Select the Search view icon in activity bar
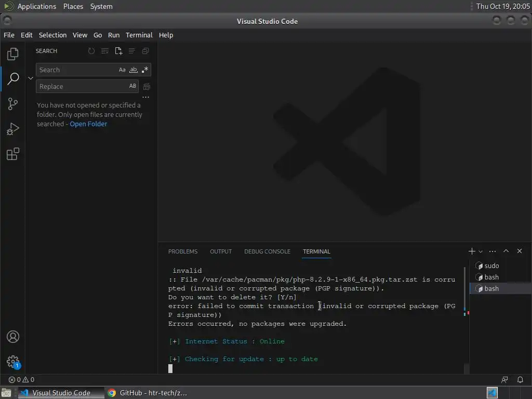 (13, 78)
